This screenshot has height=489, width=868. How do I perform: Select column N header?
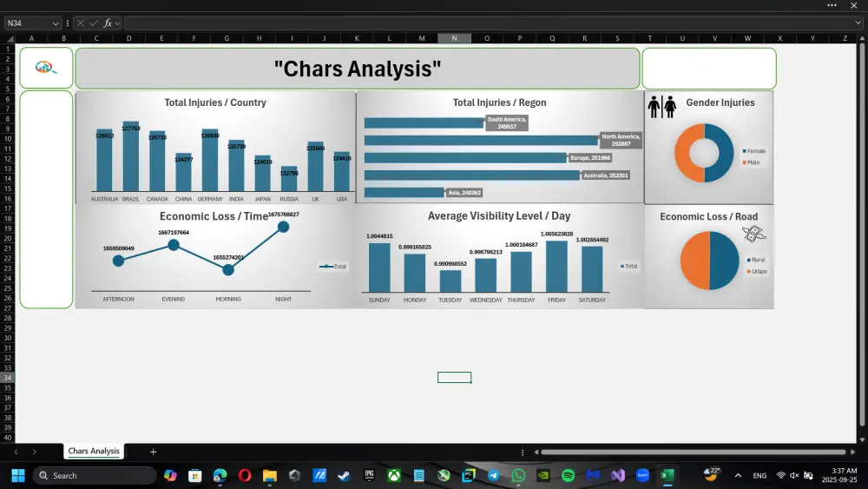coord(455,38)
